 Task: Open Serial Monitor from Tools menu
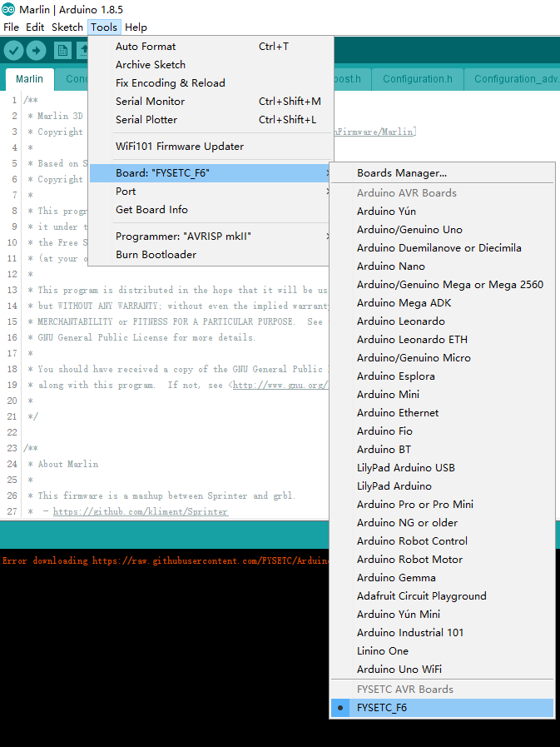[211, 101]
